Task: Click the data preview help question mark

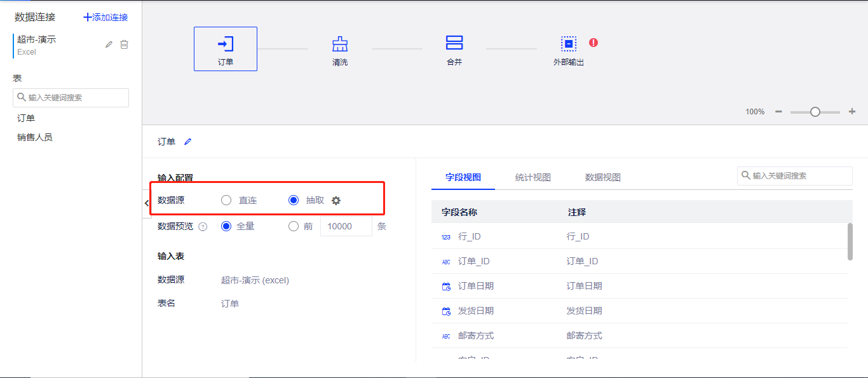Action: [202, 226]
